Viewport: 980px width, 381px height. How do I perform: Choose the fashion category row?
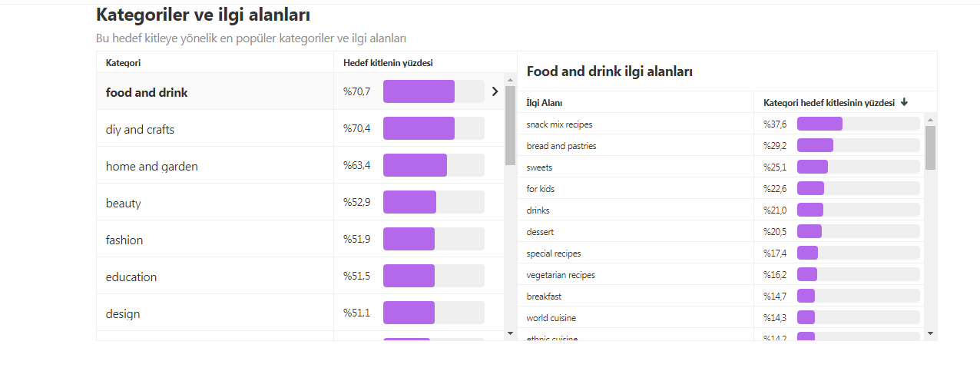[300, 239]
